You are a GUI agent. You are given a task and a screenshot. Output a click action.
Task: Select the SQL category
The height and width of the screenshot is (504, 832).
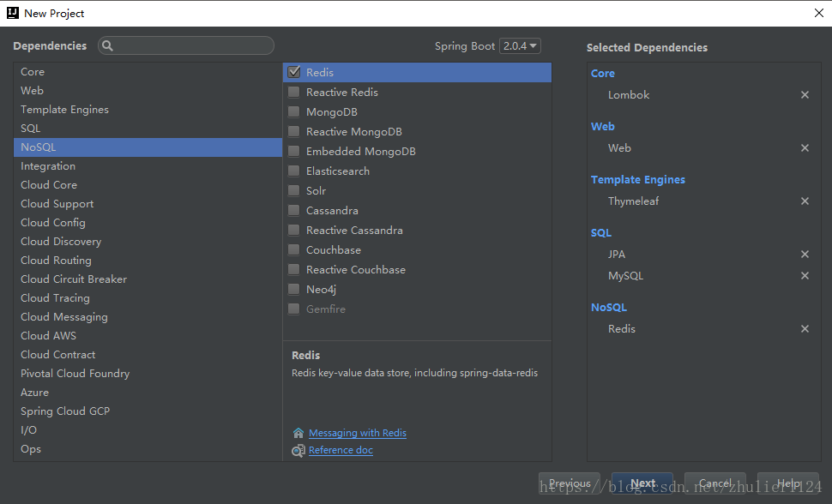click(31, 129)
